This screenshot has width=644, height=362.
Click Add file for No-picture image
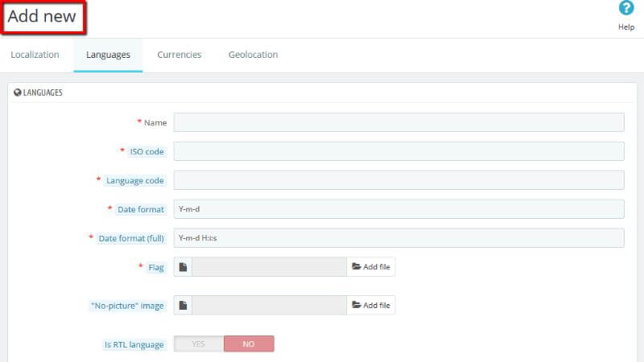(x=371, y=306)
